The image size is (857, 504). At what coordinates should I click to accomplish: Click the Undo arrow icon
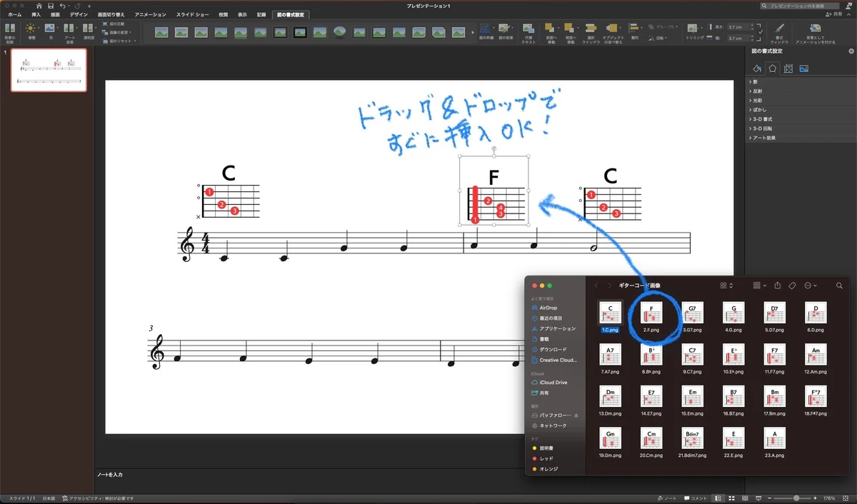coord(63,5)
